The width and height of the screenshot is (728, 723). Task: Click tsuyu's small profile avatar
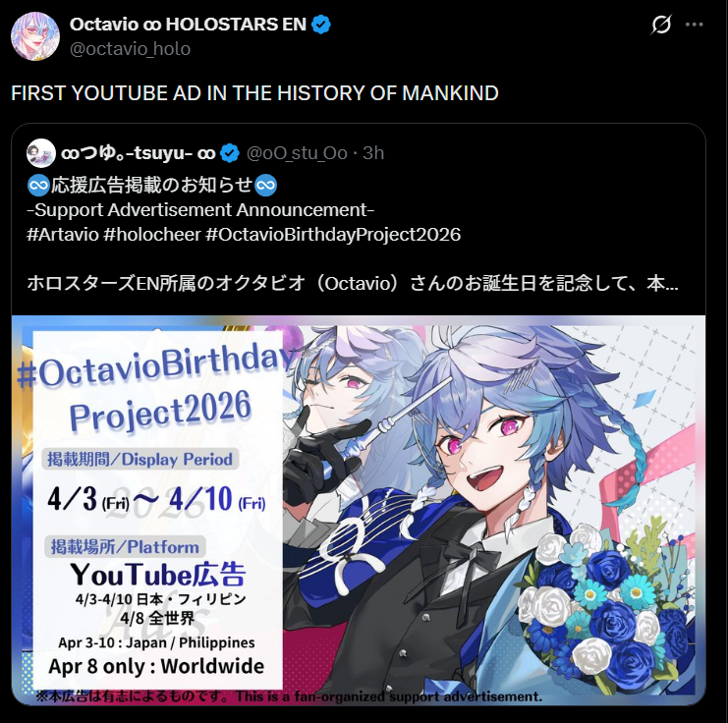coord(41,153)
